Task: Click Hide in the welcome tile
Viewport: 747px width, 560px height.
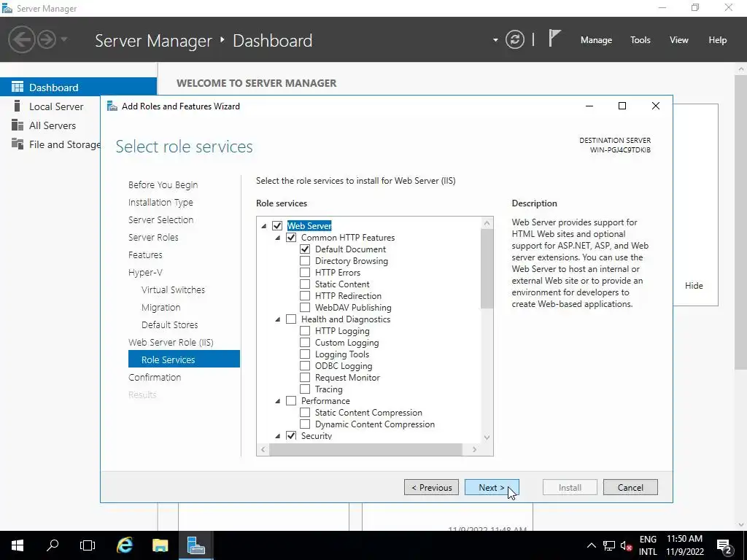Action: point(694,286)
